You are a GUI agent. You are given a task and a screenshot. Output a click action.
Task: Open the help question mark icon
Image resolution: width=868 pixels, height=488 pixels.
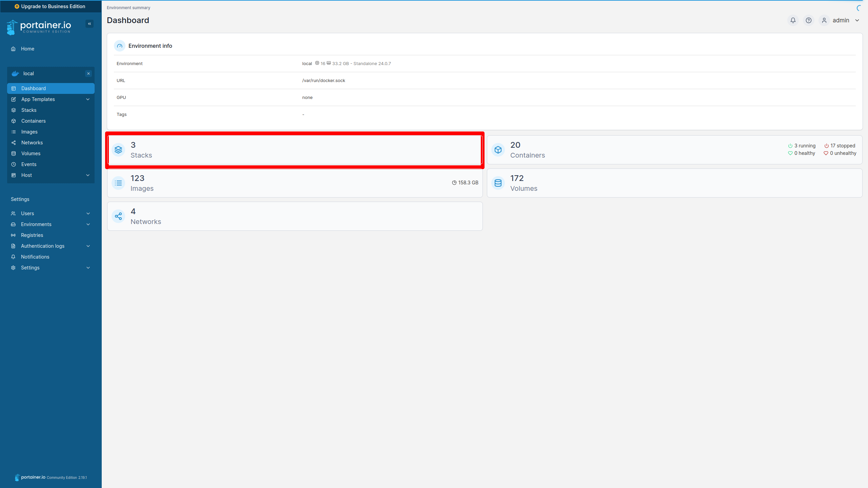[x=808, y=20]
